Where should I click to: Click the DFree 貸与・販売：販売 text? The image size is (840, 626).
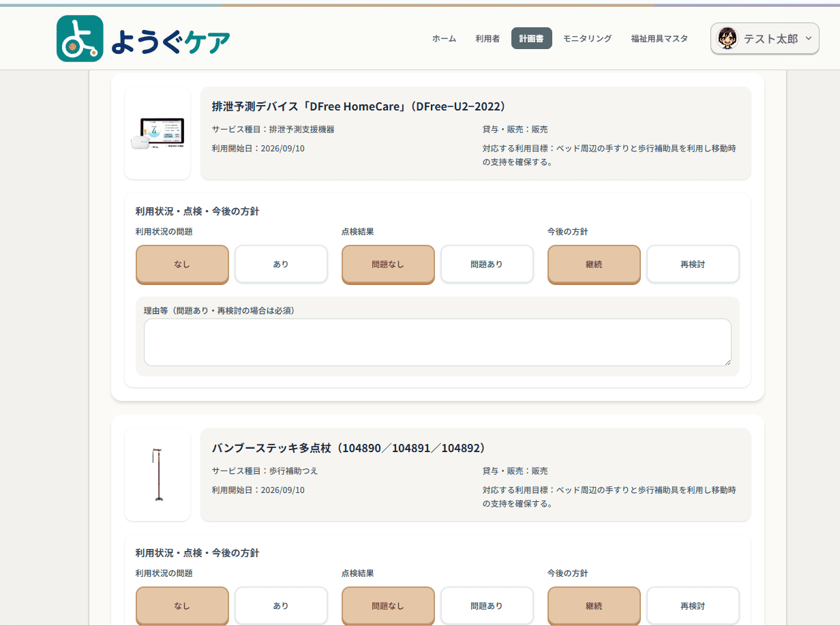click(x=515, y=129)
